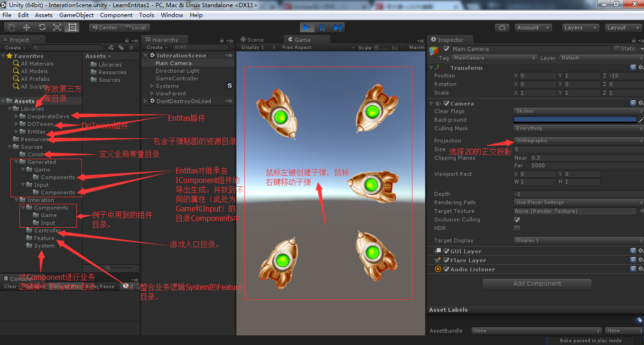
Task: Collapse the Libraries folder arrow
Action: point(10,109)
